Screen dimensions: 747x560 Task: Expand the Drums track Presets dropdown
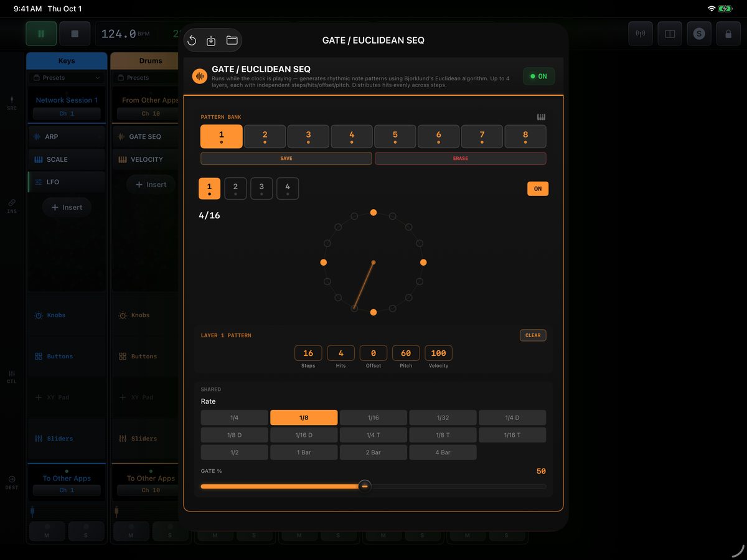pyautogui.click(x=147, y=78)
